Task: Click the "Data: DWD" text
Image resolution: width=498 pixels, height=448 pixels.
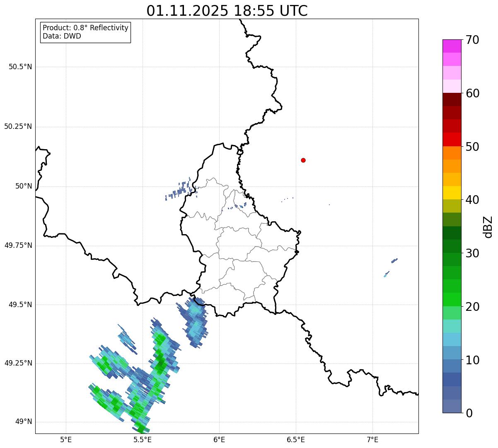Action: click(x=62, y=36)
